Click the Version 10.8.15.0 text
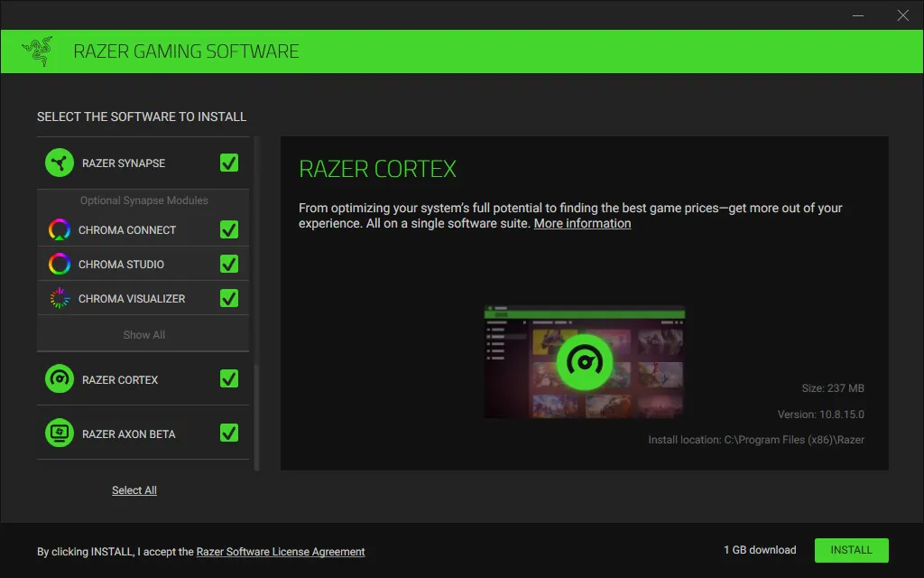924x578 pixels. tap(821, 415)
